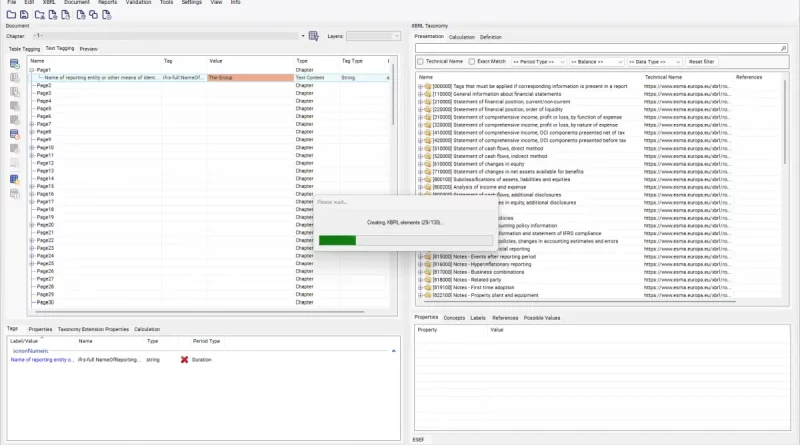Click the Reset filter button
Image resolution: width=800 pixels, height=445 pixels.
(702, 62)
